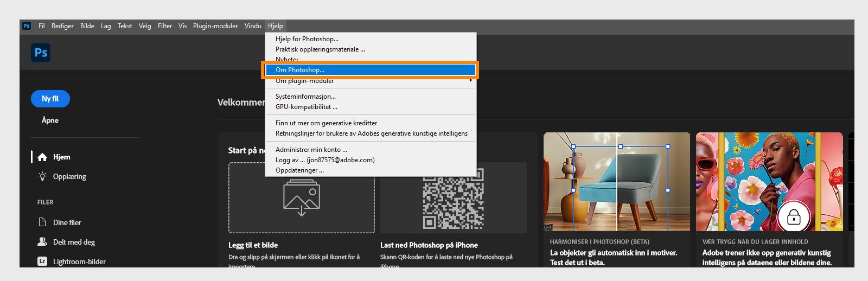Click the FILER section label
Viewport: 868px width, 281px height.
(45, 202)
